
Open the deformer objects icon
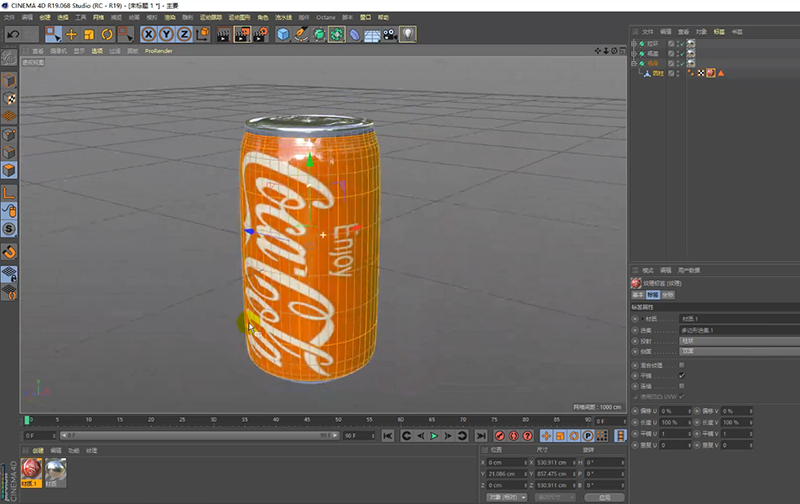pos(355,34)
